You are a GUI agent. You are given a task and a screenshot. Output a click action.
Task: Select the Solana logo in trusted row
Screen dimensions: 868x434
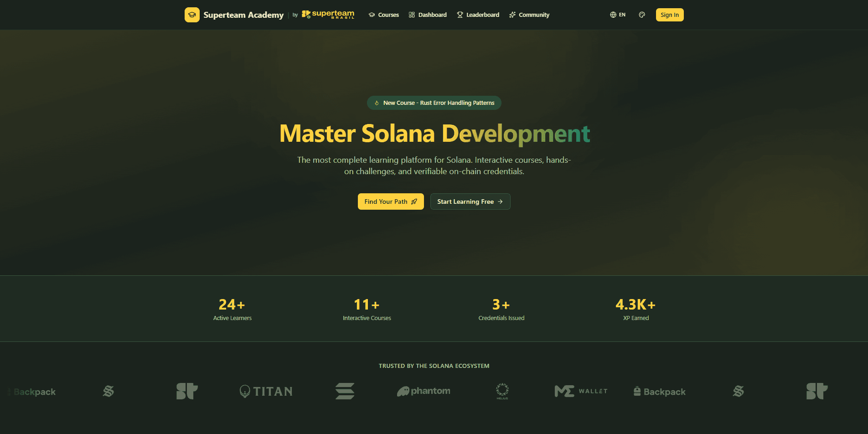(x=345, y=391)
